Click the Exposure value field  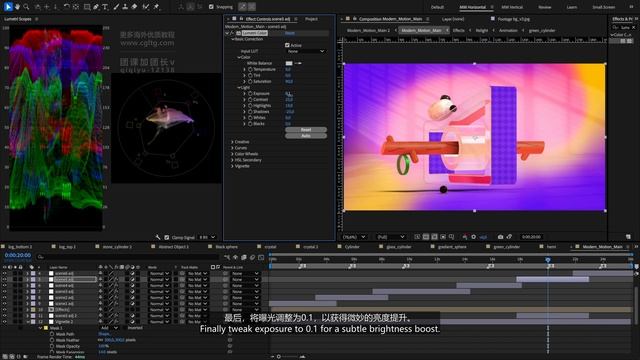288,93
